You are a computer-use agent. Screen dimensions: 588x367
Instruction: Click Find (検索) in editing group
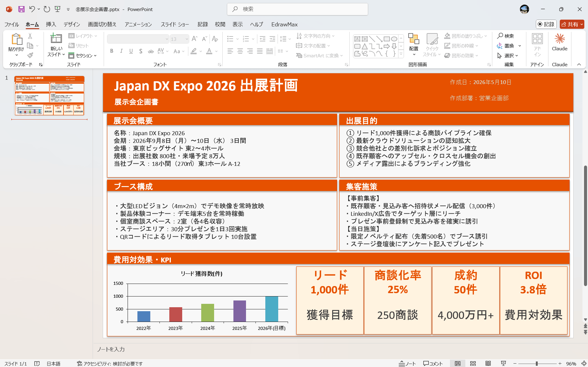click(x=505, y=36)
